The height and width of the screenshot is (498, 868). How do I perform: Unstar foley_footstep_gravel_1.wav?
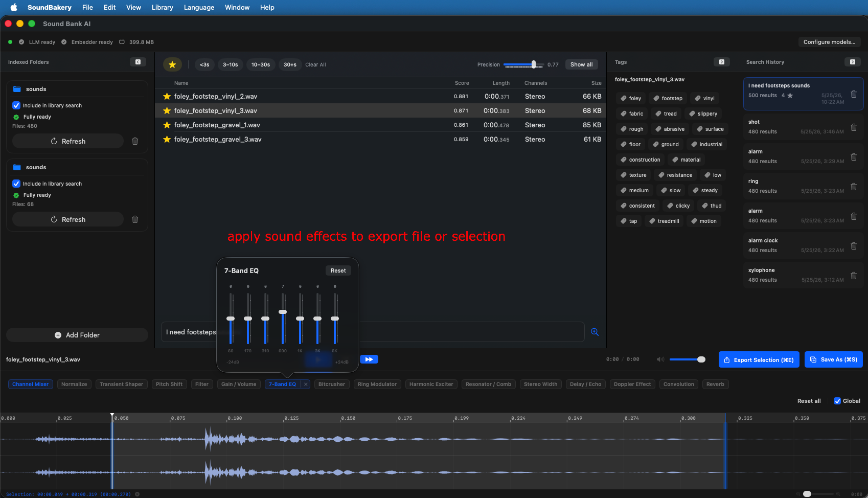(x=167, y=125)
